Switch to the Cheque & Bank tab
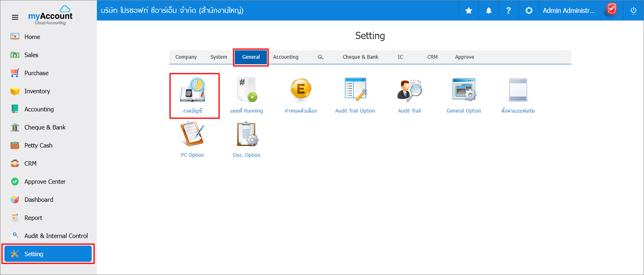Viewport: 644px width, 275px height. (360, 57)
